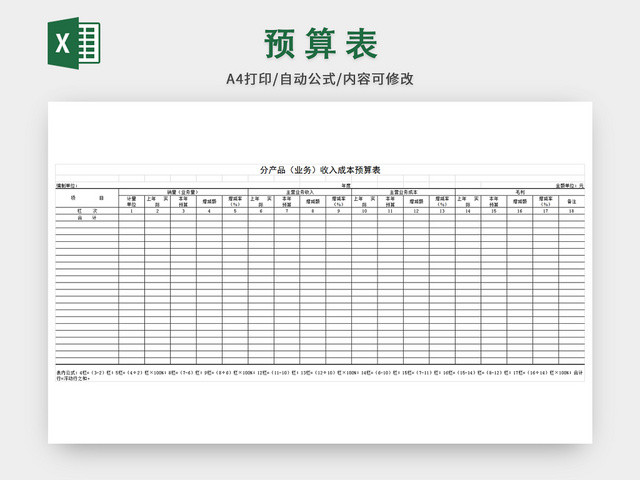Select the 主营业务成本 group header
Screen dimensions: 640x480
pyautogui.click(x=403, y=192)
